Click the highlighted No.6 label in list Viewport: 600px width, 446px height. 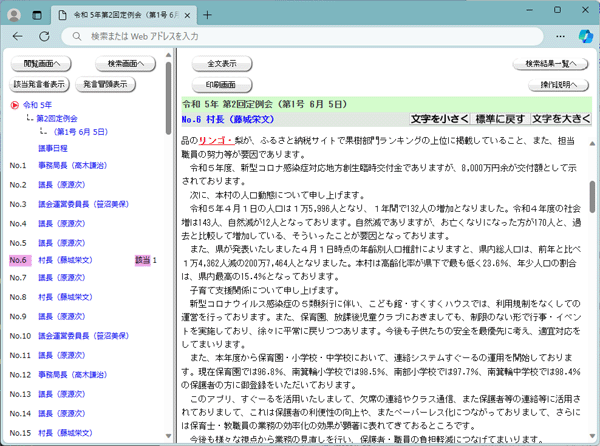tap(19, 260)
